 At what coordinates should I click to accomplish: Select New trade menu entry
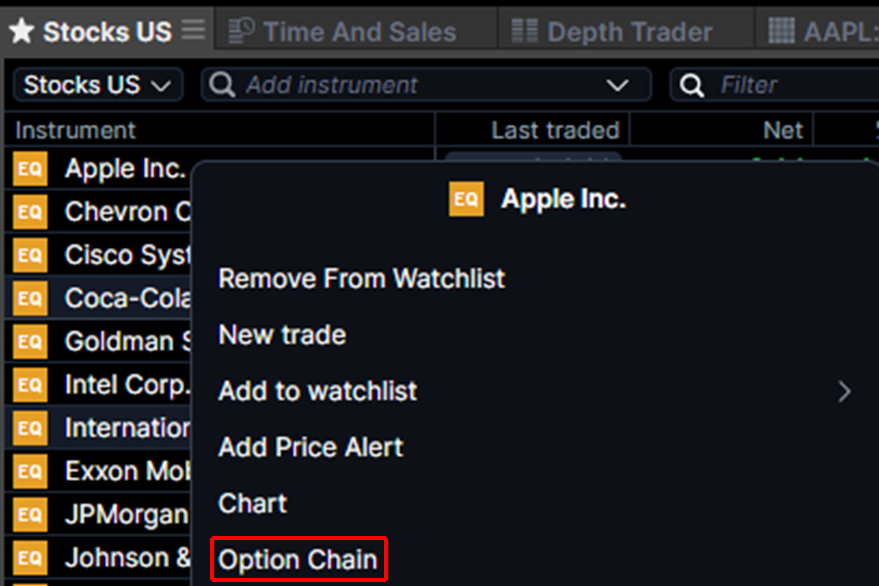click(282, 335)
